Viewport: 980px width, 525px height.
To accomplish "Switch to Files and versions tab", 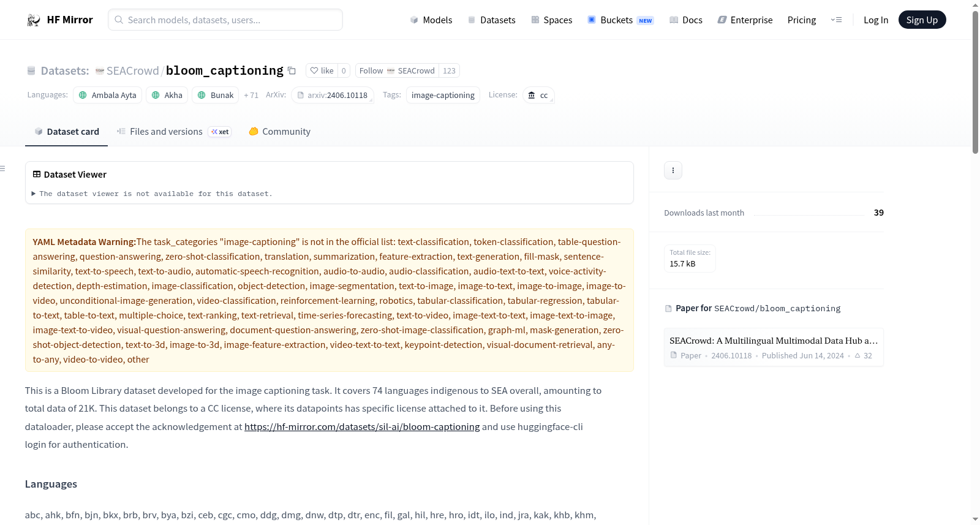I will [x=174, y=132].
